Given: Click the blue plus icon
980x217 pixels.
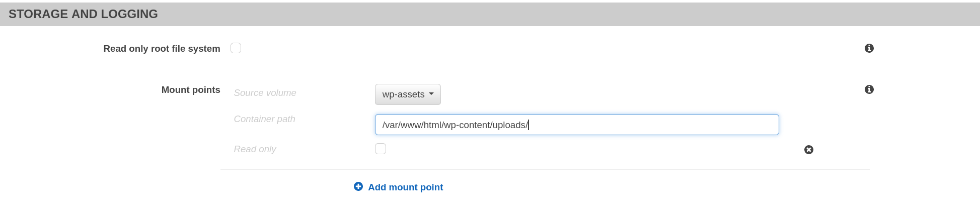Looking at the screenshot, I should point(358,187).
